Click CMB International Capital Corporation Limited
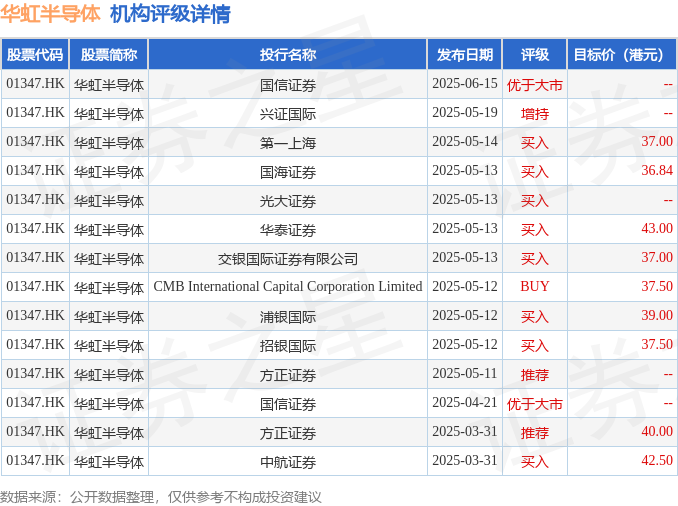678x506 pixels. pos(288,287)
